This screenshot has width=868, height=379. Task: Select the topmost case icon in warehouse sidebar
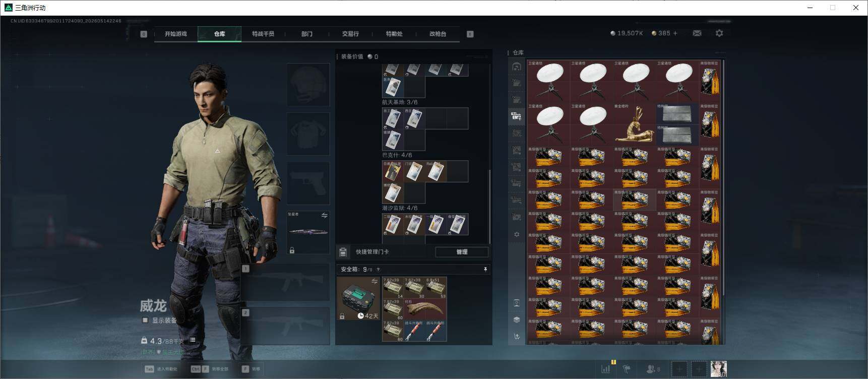tap(516, 67)
